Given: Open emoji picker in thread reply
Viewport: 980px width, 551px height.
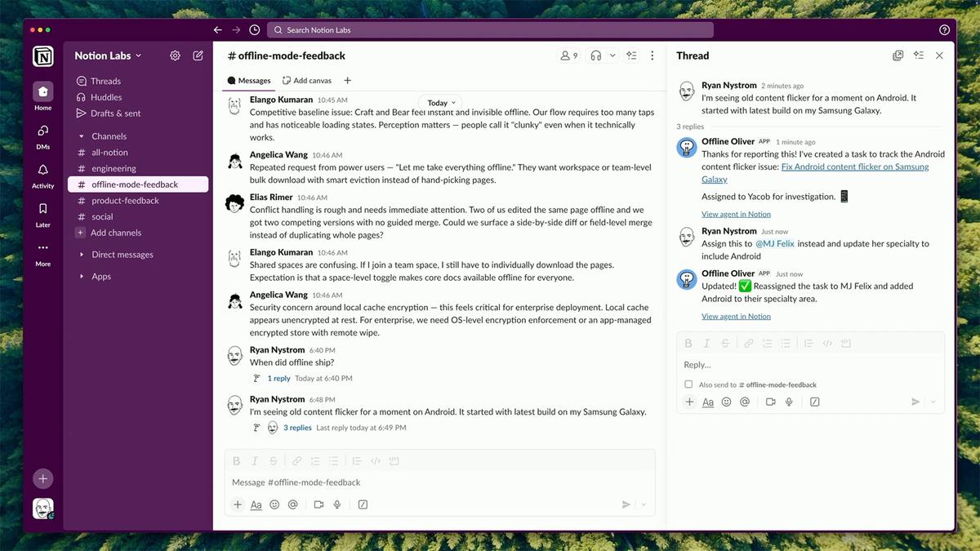Looking at the screenshot, I should pyautogui.click(x=726, y=402).
